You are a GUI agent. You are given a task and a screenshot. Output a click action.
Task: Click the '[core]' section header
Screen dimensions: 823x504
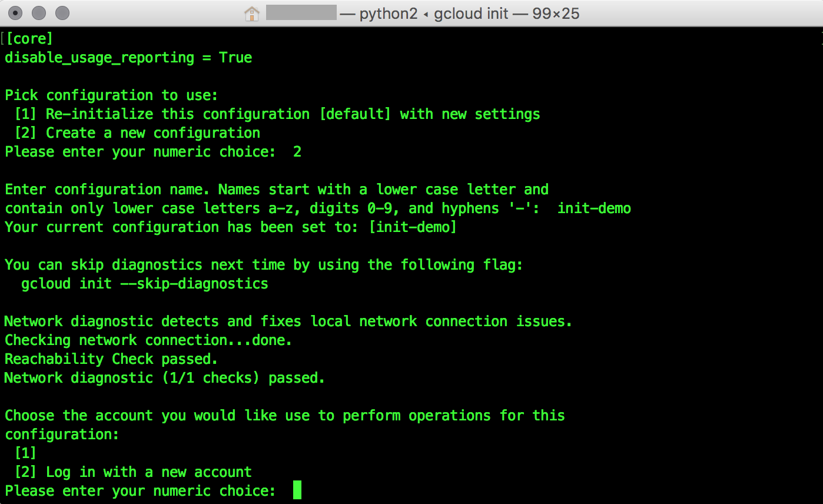pos(29,39)
